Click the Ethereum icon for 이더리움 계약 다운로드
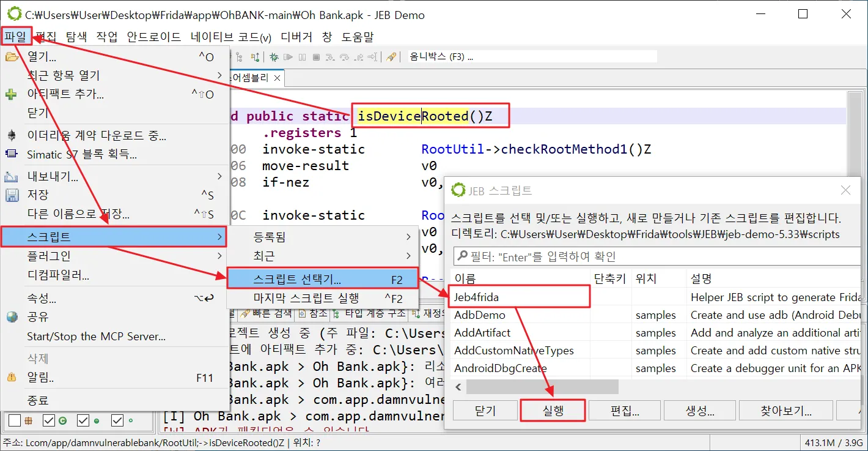This screenshot has width=868, height=451. 12,135
